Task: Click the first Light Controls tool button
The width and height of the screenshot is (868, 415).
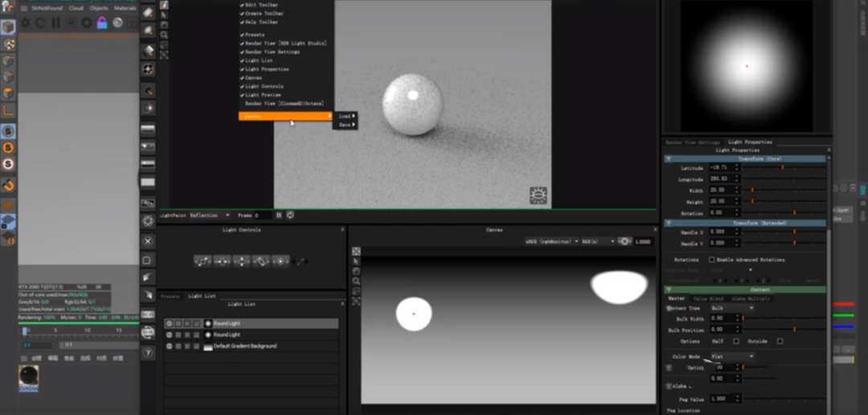Action: (x=202, y=261)
